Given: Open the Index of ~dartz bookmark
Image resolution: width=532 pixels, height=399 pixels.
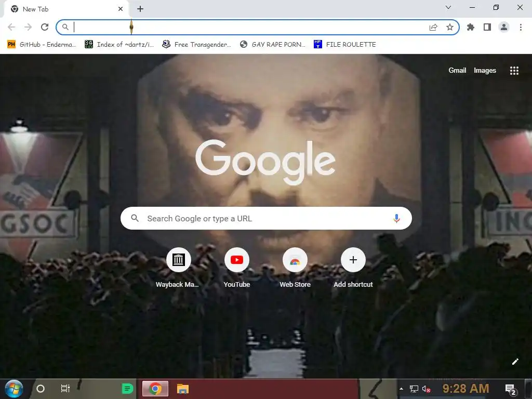Looking at the screenshot, I should (119, 45).
